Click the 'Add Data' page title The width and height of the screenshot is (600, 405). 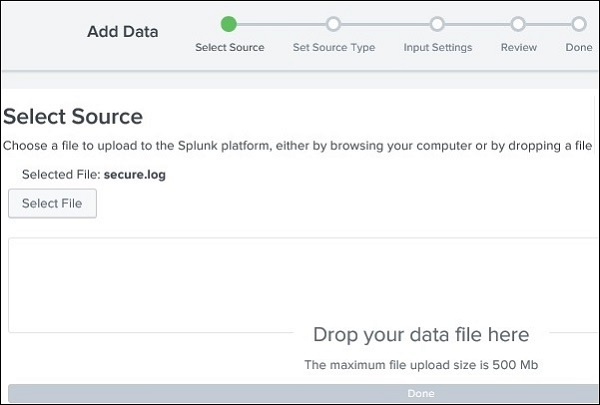point(122,31)
